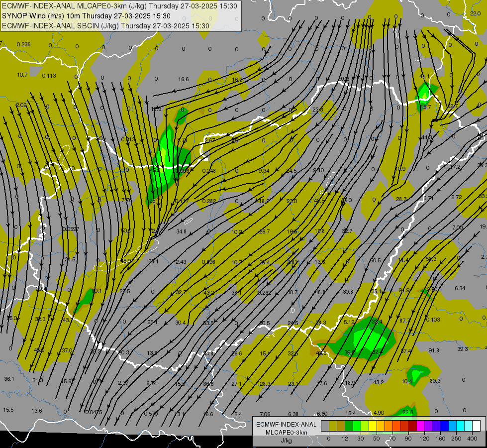Click the map value '58.3'
This screenshot has height=448, width=487.
(431, 259)
